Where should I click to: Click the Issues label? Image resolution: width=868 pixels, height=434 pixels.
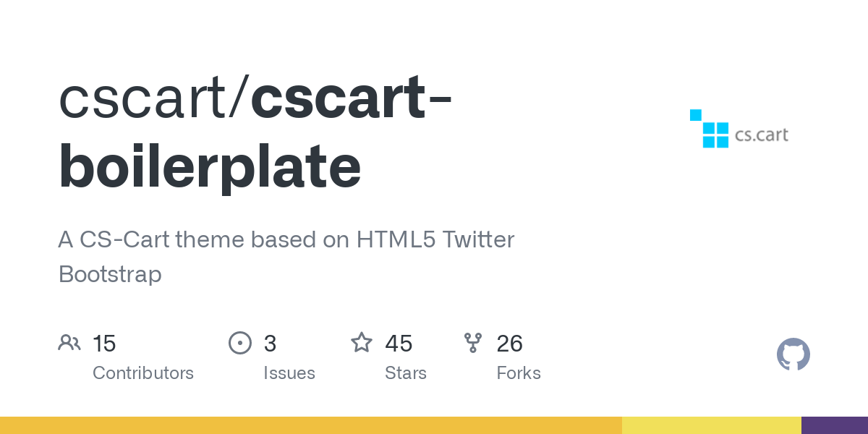[289, 373]
